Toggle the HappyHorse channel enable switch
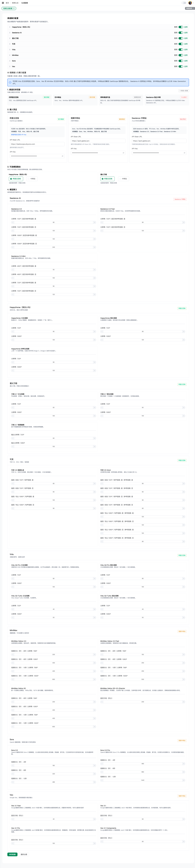Viewport: 195px width, 868px height. click(181, 27)
